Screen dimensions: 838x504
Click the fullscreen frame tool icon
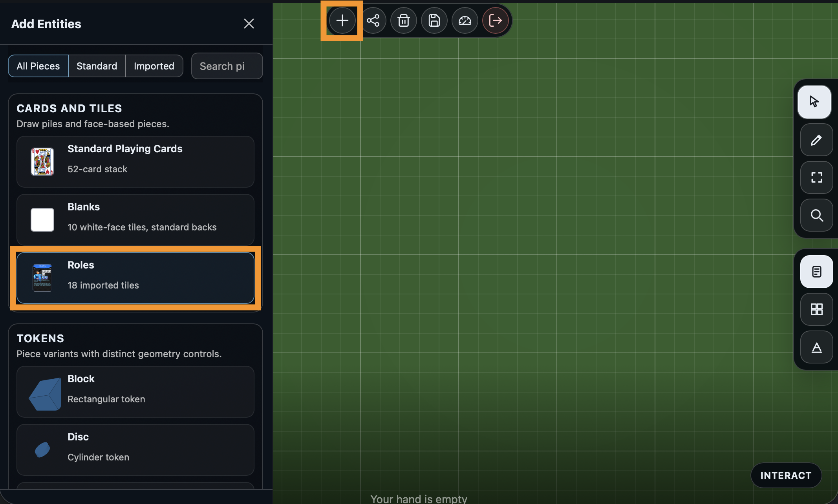click(x=817, y=177)
